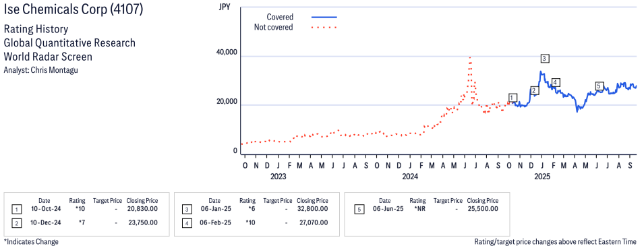The width and height of the screenshot is (644, 246).
Task: Click chart marker number 3
Action: click(x=545, y=59)
